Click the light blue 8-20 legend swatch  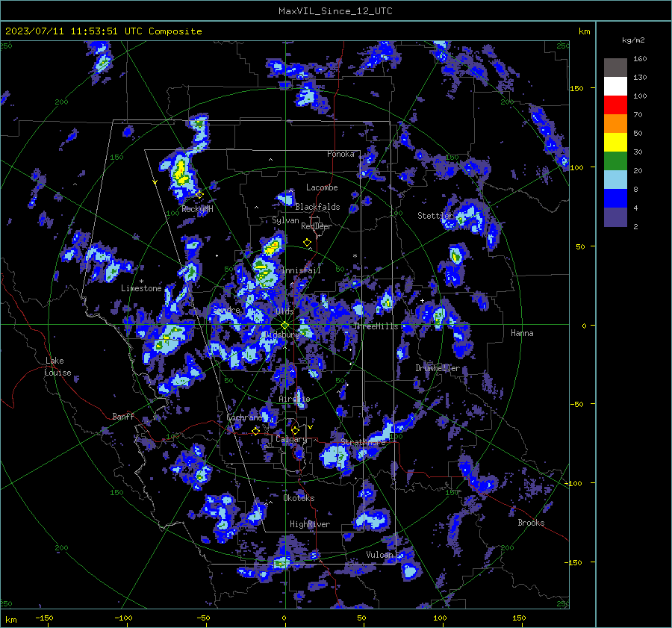tap(615, 180)
